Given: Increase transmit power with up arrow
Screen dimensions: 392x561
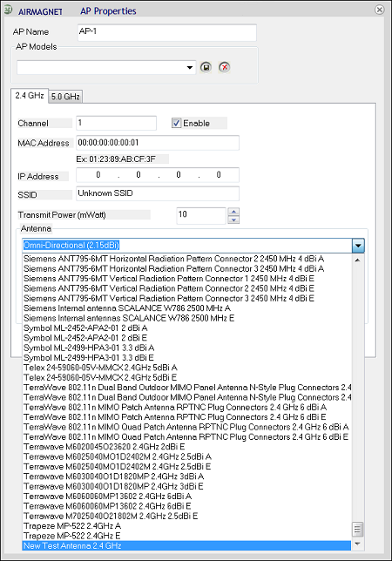Looking at the screenshot, I should pyautogui.click(x=233, y=212).
